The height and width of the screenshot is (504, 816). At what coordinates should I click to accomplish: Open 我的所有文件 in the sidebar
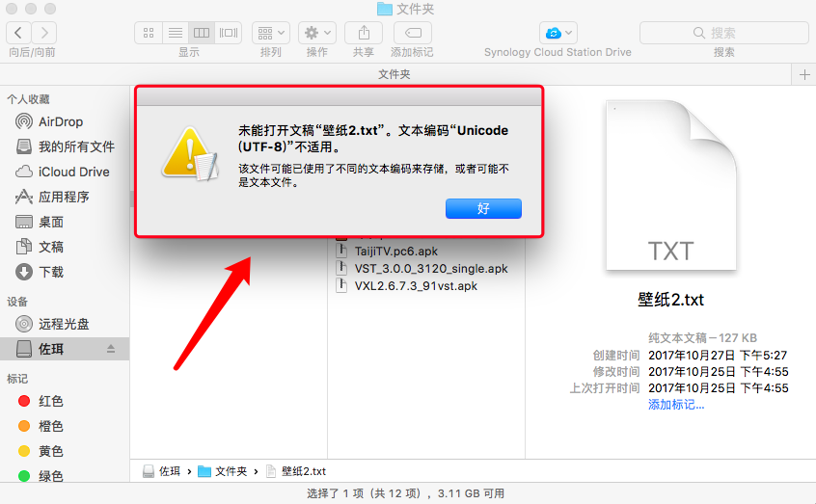coord(65,146)
